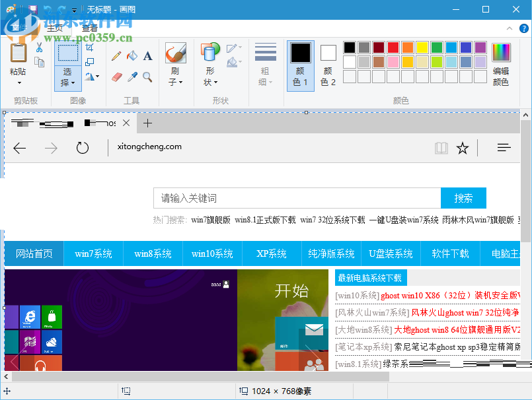Select the Magnifier tool
Screen dimensions: 532x400
click(x=147, y=76)
